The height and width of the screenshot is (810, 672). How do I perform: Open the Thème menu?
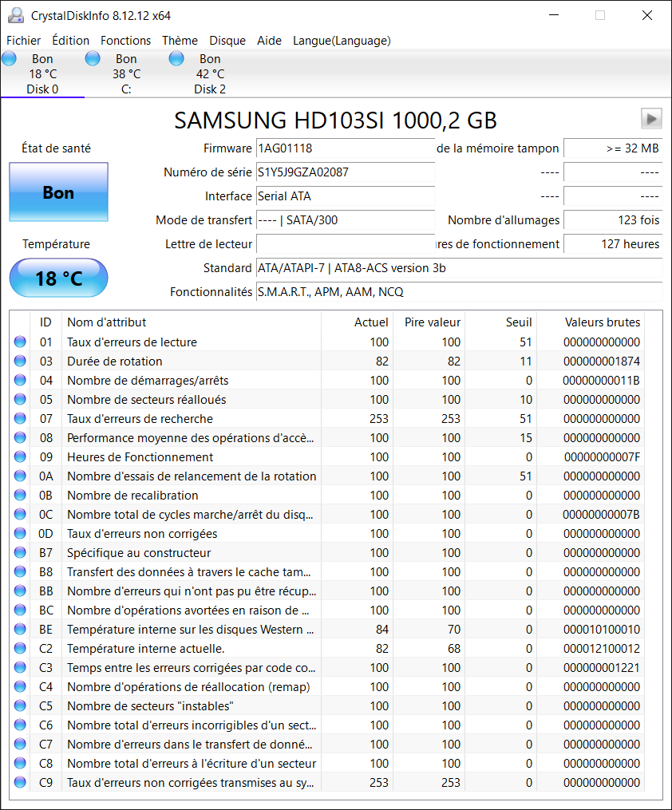tap(180, 40)
